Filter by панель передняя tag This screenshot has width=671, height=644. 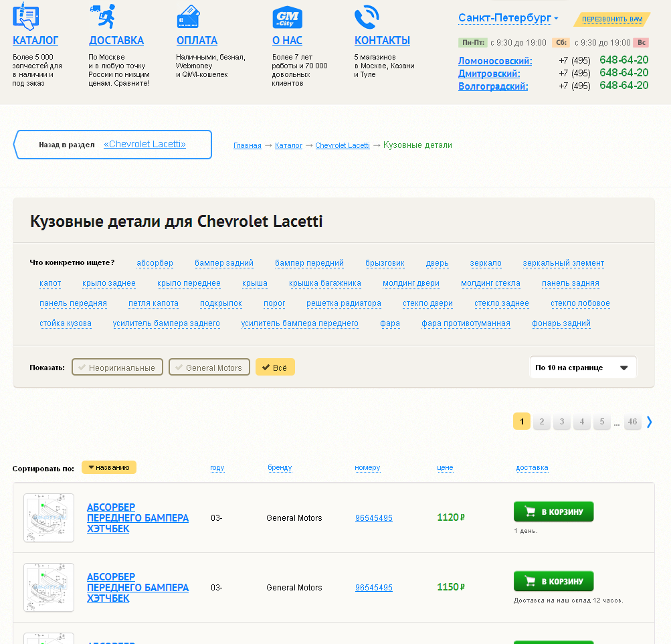tap(73, 303)
